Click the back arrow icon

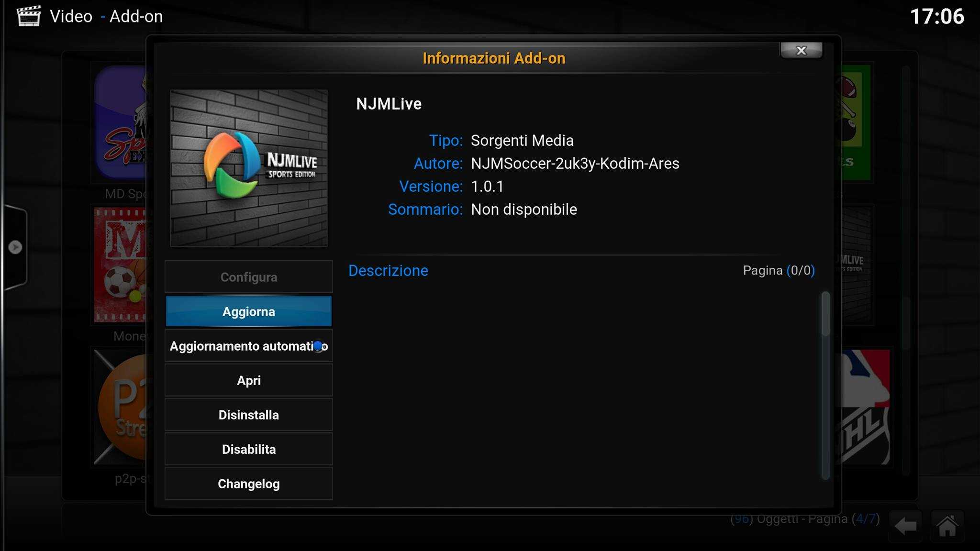coord(905,527)
